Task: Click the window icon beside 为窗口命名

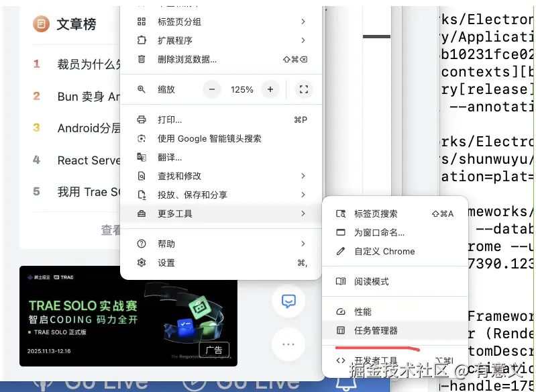Action: pos(341,233)
